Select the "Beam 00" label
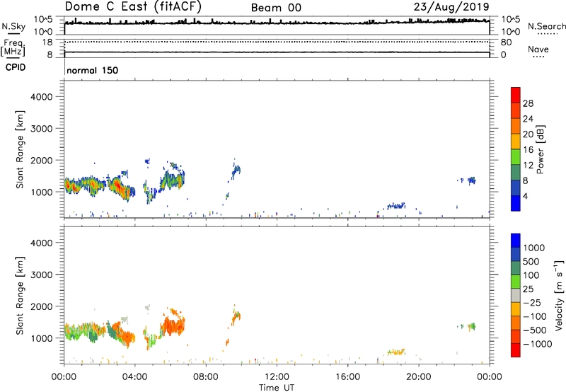 [x=276, y=8]
